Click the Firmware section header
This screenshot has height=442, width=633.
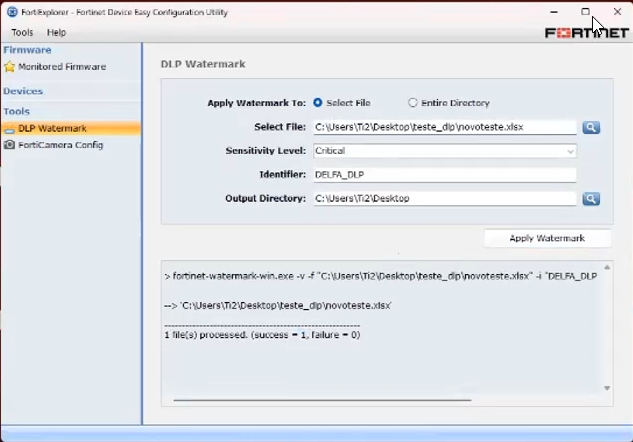(x=27, y=50)
